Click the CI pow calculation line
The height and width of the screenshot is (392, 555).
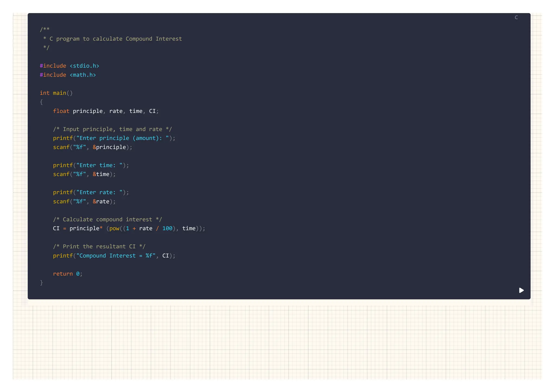pos(129,228)
